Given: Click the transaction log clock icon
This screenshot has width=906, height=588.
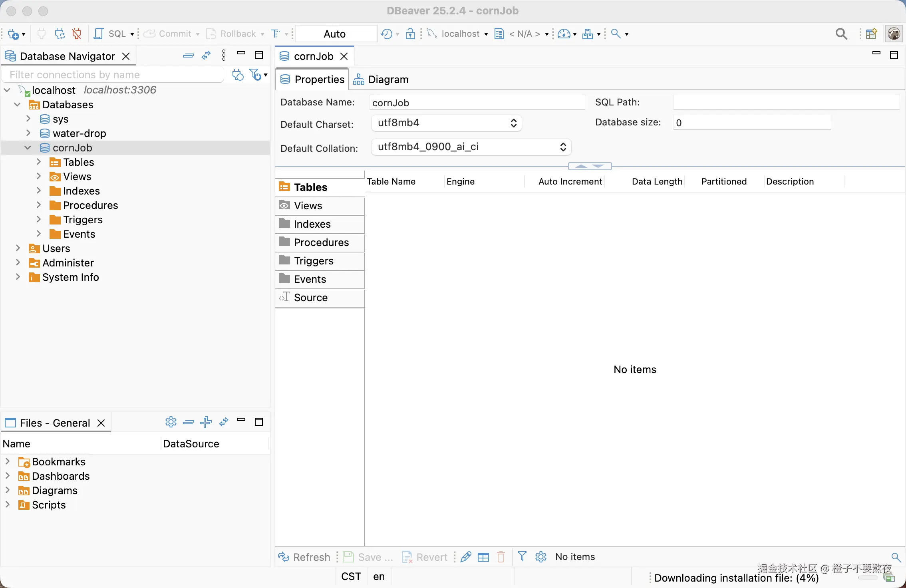Looking at the screenshot, I should [x=386, y=34].
